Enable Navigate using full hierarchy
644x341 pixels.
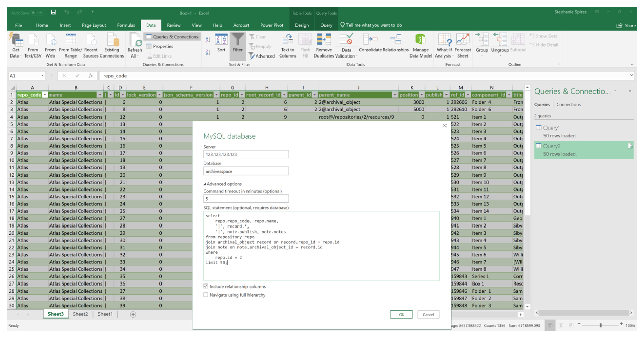tap(205, 295)
